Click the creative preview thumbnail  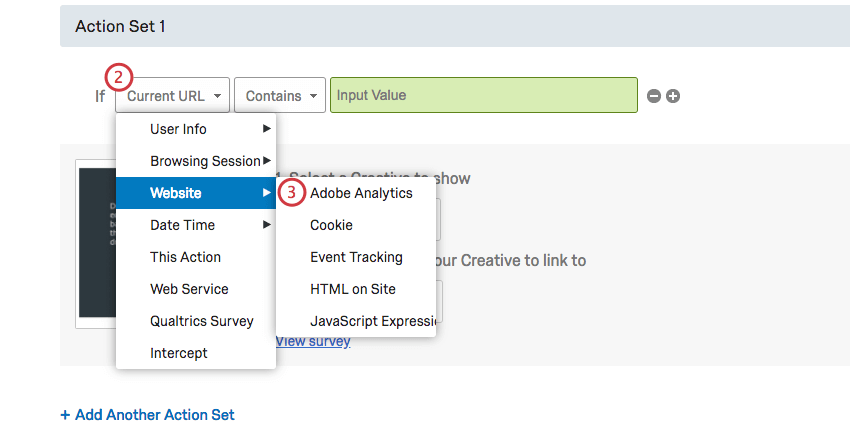(96, 245)
